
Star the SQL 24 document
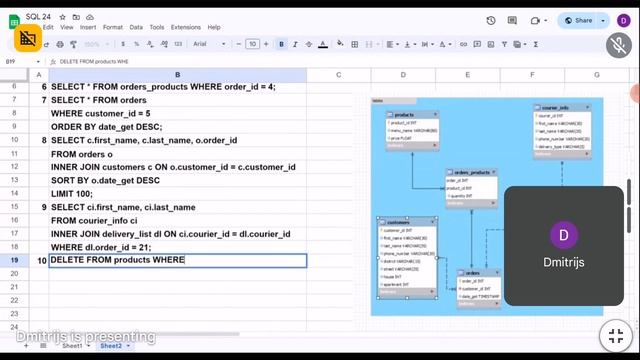coord(62,17)
